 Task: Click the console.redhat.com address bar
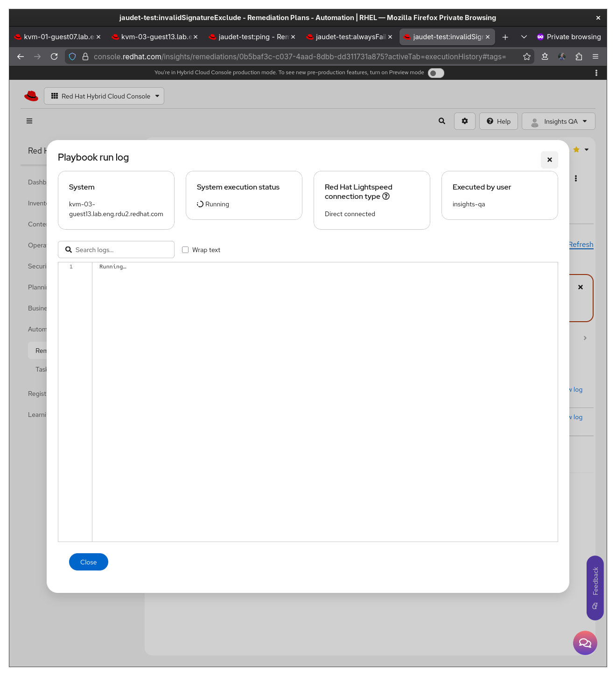coord(300,56)
